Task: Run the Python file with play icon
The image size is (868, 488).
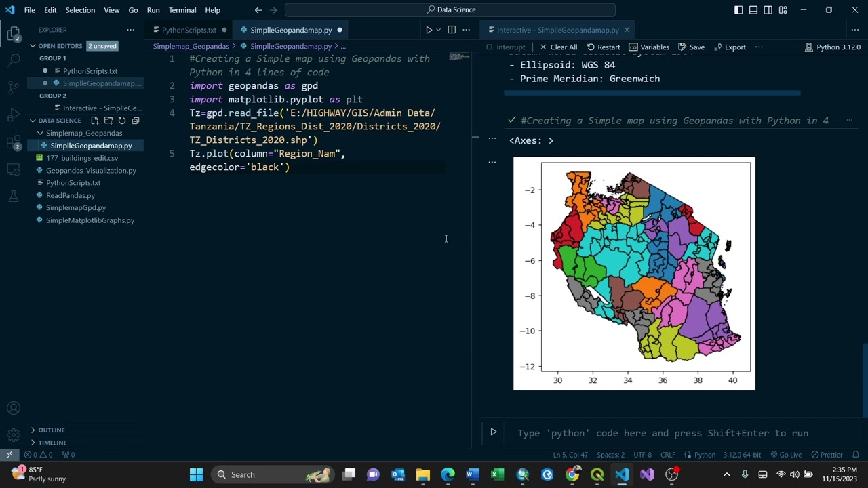Action: click(x=429, y=30)
